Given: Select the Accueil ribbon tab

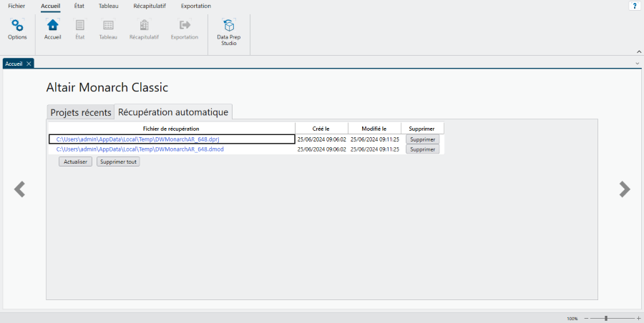Looking at the screenshot, I should (x=51, y=6).
